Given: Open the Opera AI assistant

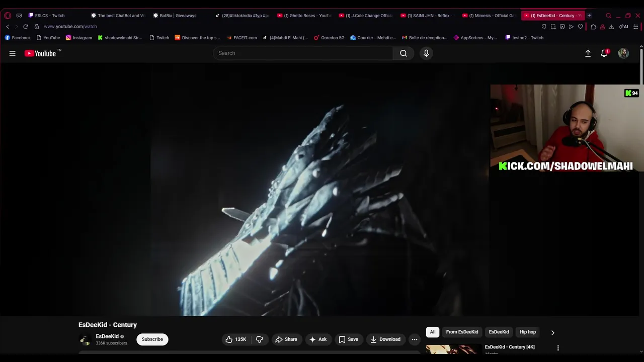Looking at the screenshot, I should tap(623, 27).
